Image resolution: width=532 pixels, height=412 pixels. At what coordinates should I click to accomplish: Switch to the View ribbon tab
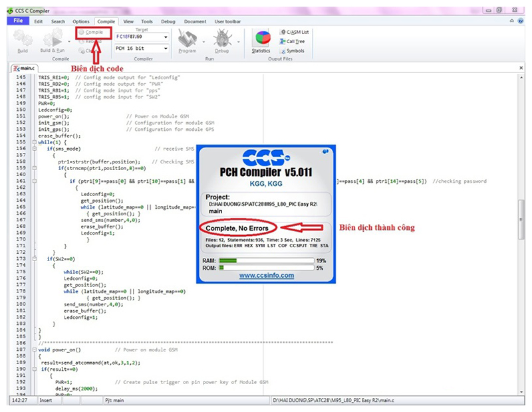pos(128,21)
